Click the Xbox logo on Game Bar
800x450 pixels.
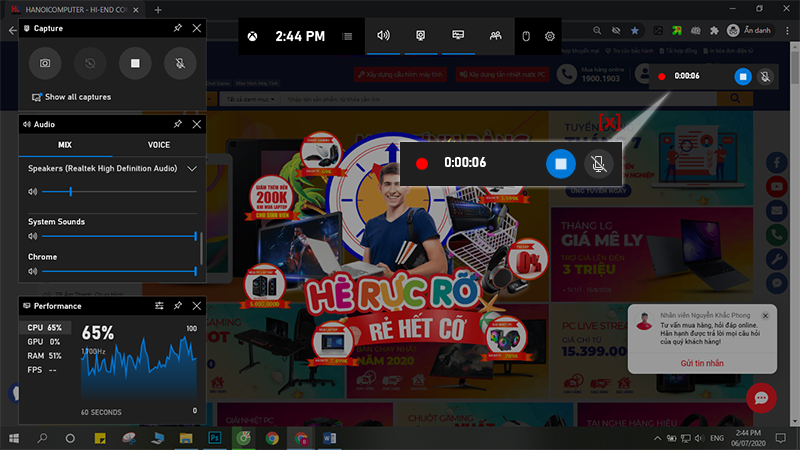253,36
